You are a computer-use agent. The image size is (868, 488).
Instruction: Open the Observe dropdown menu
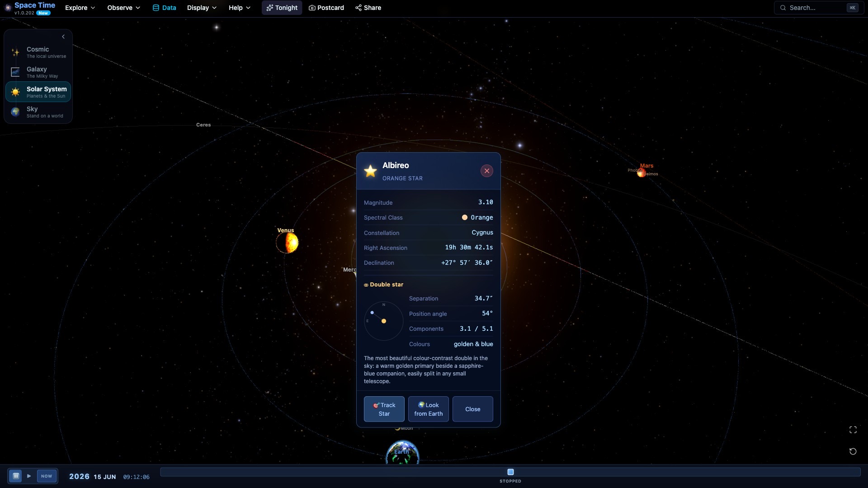123,8
